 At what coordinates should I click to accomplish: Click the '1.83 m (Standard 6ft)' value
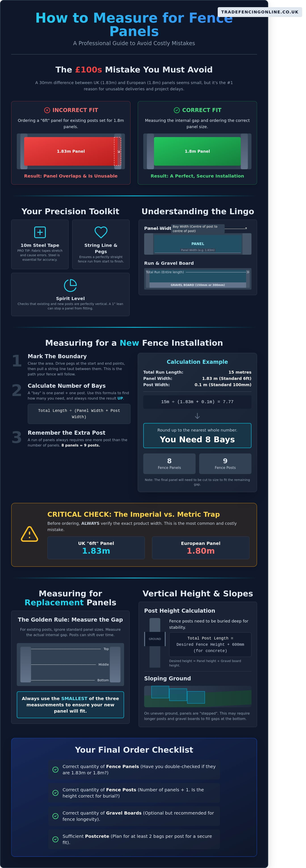(227, 378)
